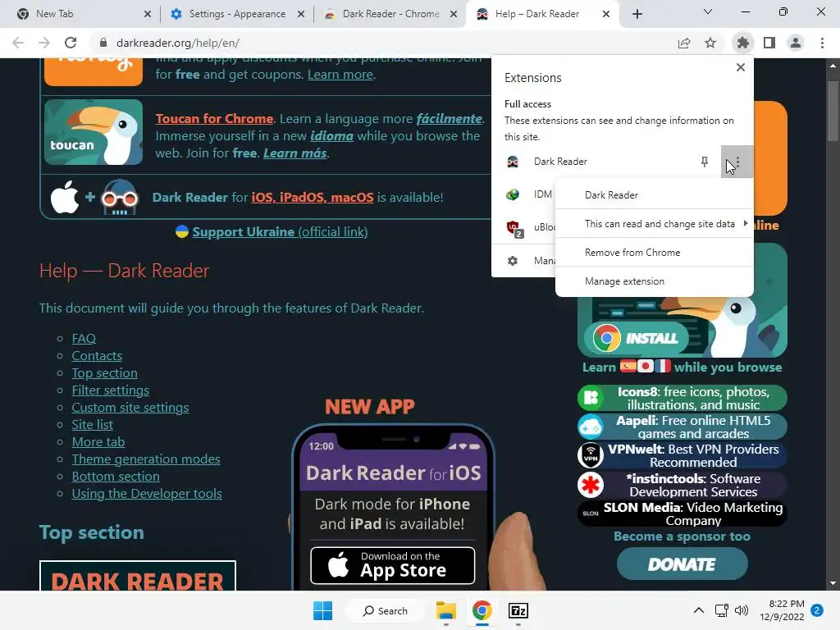Open the Chrome profile avatar
The height and width of the screenshot is (630, 840).
point(796,43)
